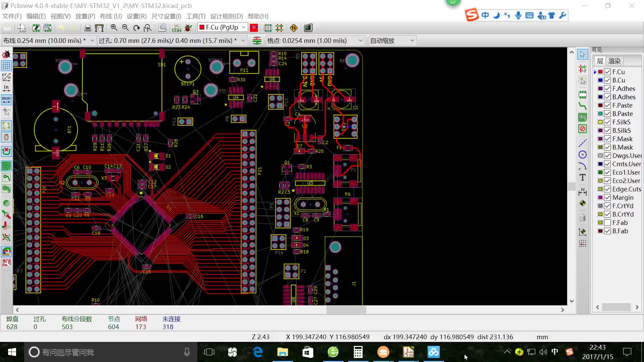Select the add keepout area tool
This screenshot has width=644, height=362.
(583, 129)
